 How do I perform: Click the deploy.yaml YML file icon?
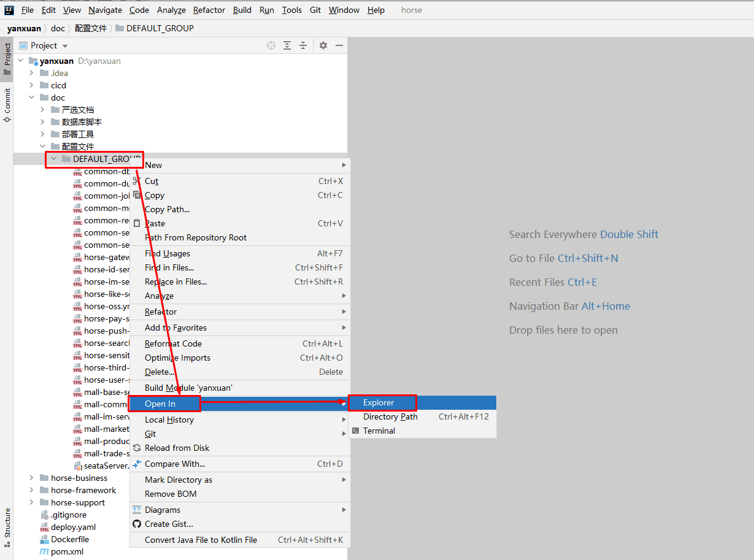[44, 527]
